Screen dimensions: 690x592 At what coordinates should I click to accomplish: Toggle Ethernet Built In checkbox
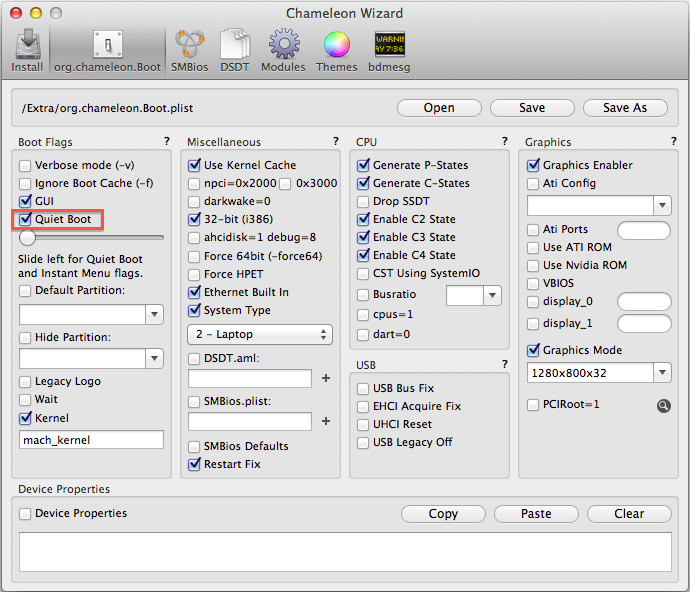[194, 292]
